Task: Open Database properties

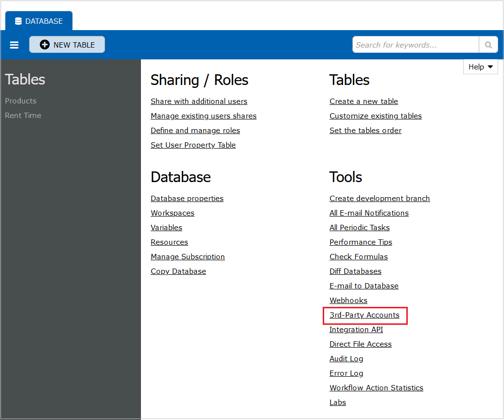Action: (187, 199)
